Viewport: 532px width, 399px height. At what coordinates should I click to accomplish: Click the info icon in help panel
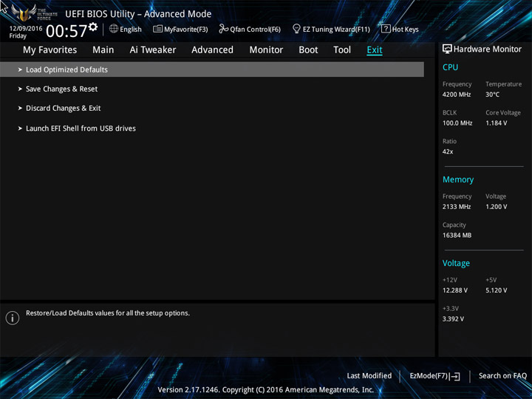(13, 318)
